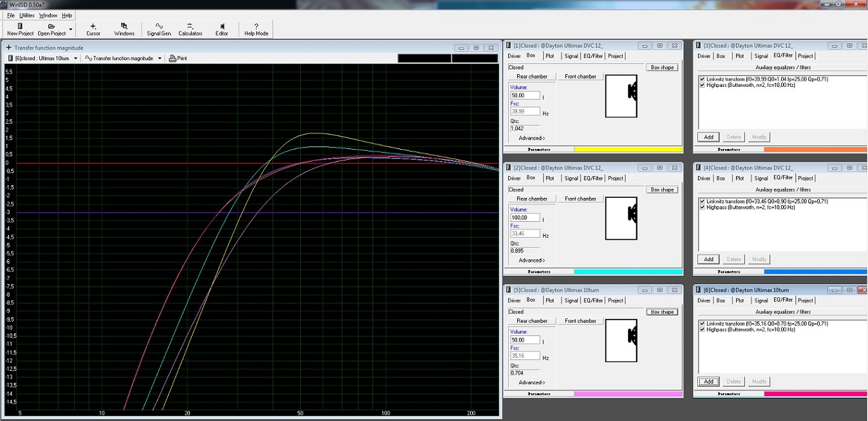Click project [4] window title icon
The height and width of the screenshot is (421, 868).
(699, 168)
